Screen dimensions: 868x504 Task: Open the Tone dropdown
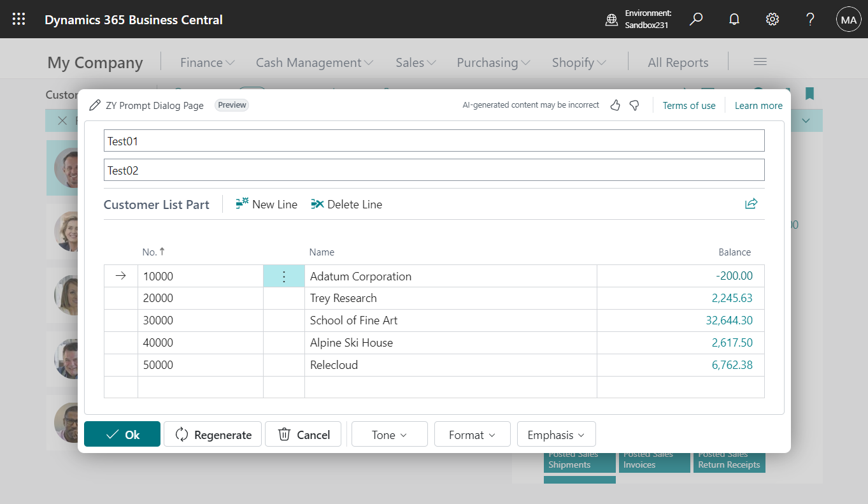389,434
